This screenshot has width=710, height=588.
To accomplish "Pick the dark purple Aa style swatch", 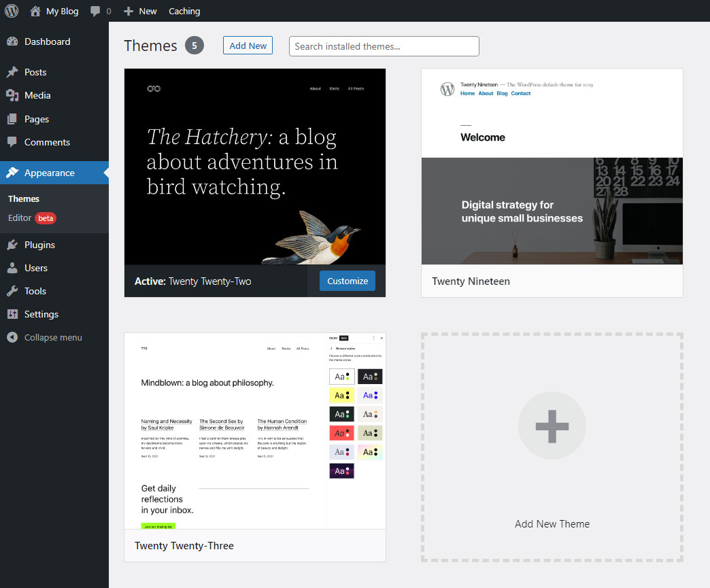I will [x=341, y=471].
